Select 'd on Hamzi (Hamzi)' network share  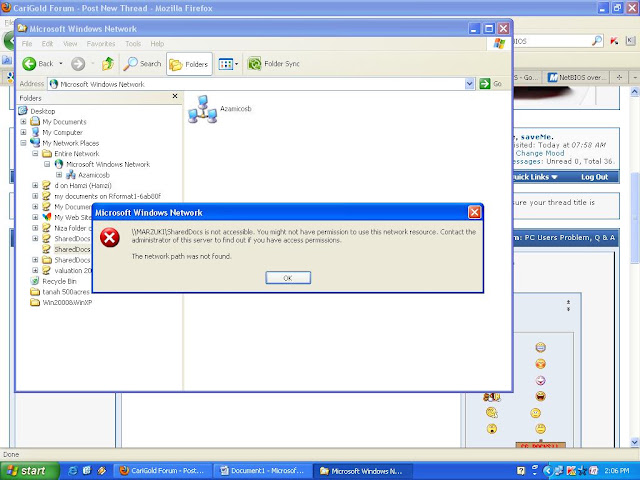(83, 185)
